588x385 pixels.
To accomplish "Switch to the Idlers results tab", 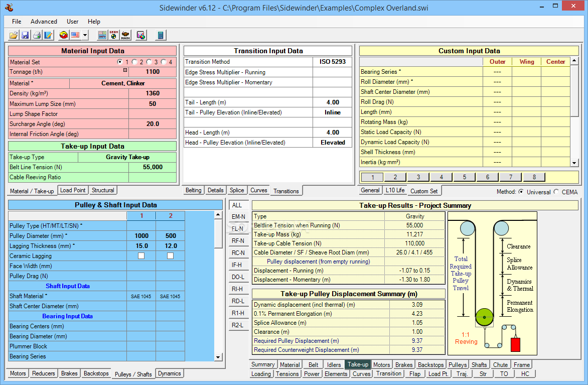I will pos(334,365).
